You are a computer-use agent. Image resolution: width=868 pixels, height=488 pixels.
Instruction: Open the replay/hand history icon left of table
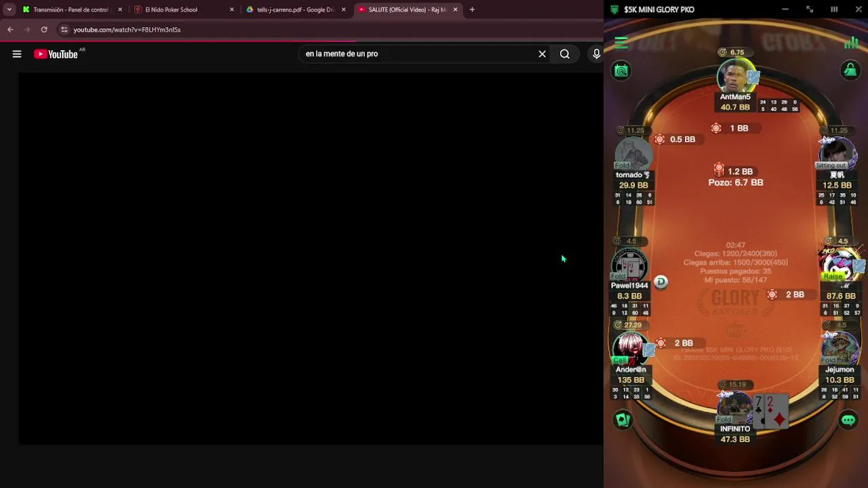[621, 70]
